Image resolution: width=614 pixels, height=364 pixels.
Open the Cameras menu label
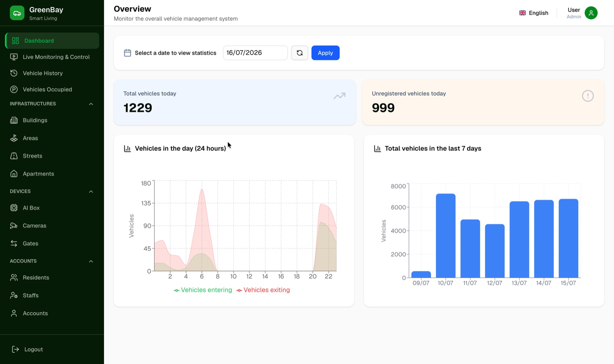pyautogui.click(x=35, y=226)
